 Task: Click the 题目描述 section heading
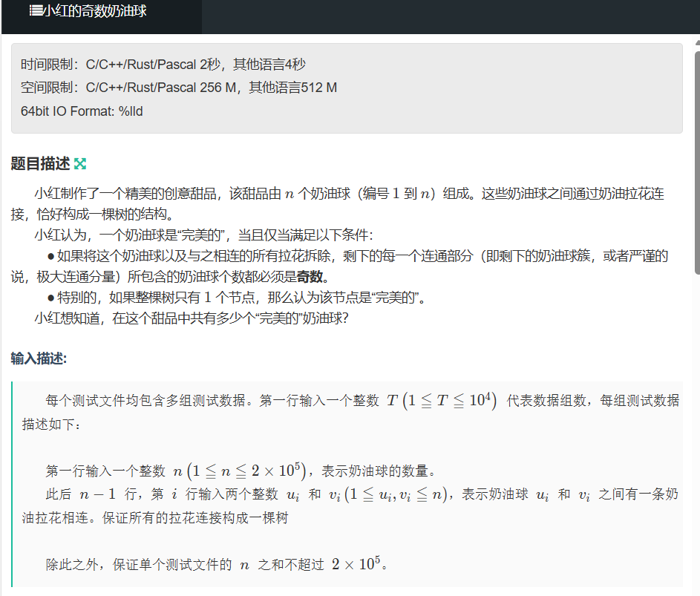(x=40, y=164)
